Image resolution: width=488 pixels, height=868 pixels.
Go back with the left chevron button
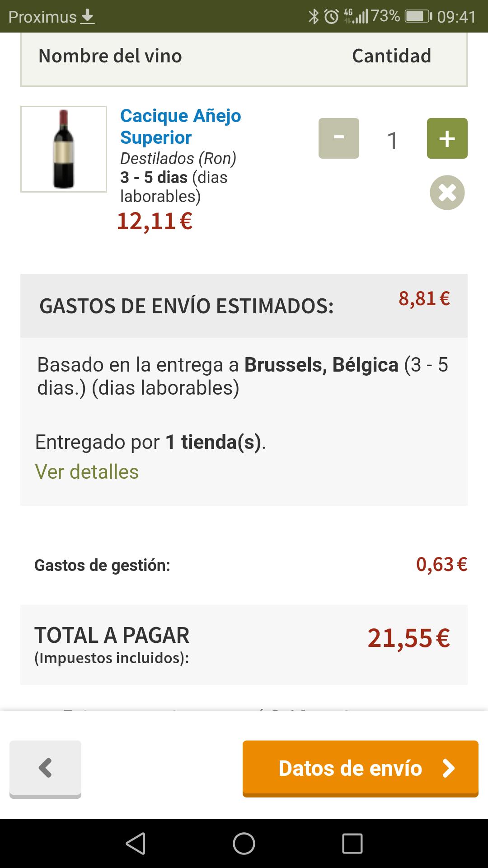(45, 768)
